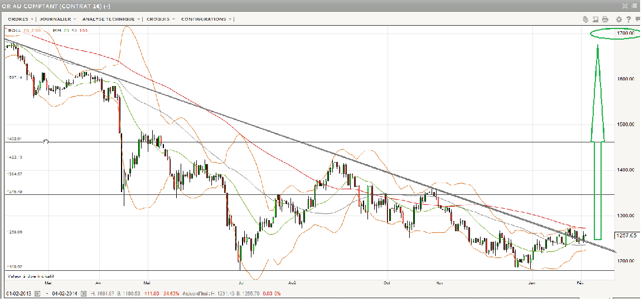Save chart as image icon

click(x=595, y=19)
